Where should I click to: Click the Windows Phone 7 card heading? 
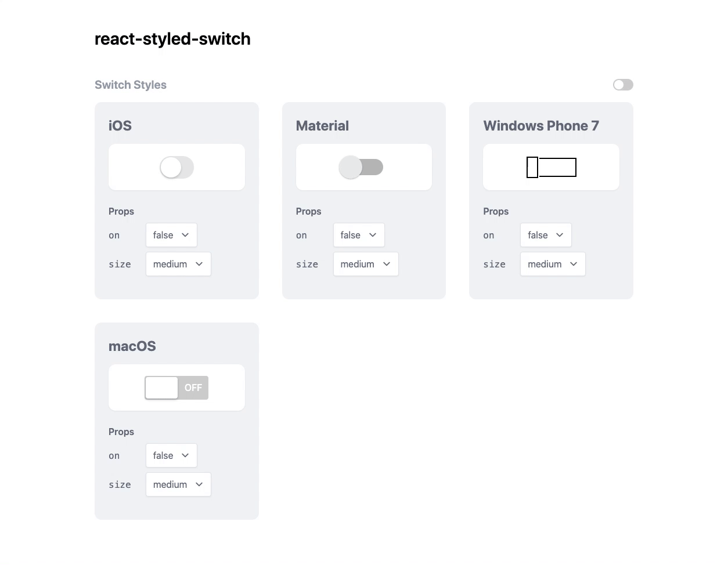pos(541,126)
